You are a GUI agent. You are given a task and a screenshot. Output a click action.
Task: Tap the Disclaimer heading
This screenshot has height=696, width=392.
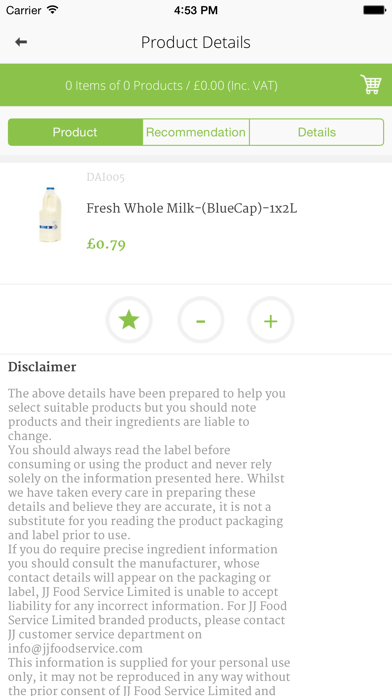(42, 367)
